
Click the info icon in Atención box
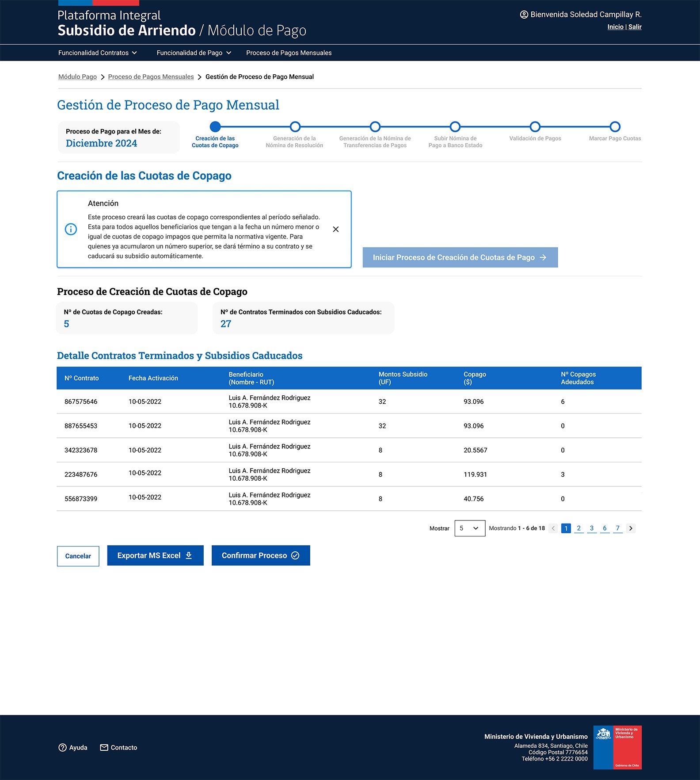coord(71,229)
